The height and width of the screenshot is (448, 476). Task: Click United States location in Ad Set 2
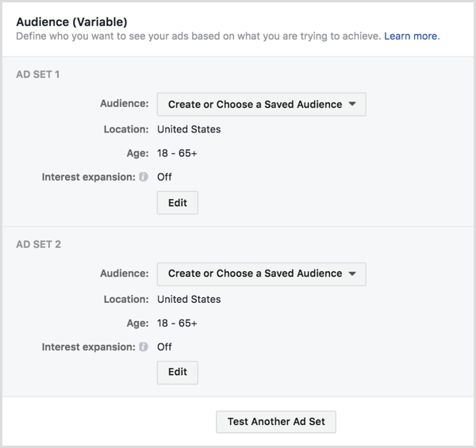[x=189, y=299]
